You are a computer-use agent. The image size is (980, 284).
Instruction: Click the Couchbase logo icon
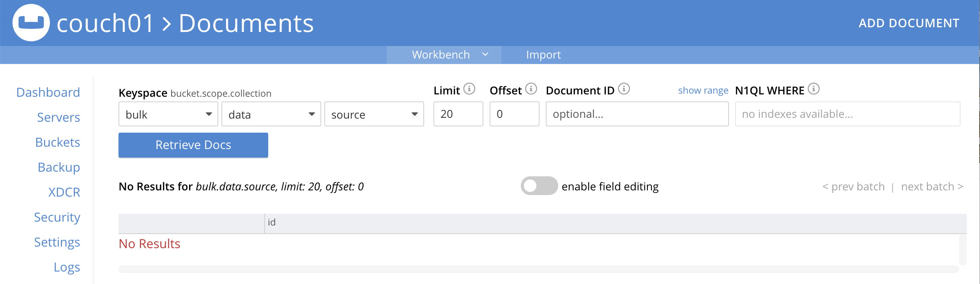pos(31,23)
